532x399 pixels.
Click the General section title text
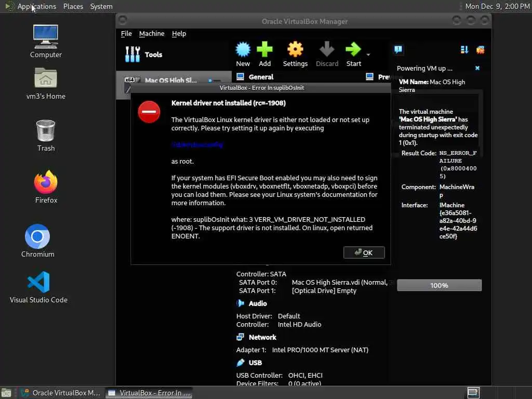(261, 77)
